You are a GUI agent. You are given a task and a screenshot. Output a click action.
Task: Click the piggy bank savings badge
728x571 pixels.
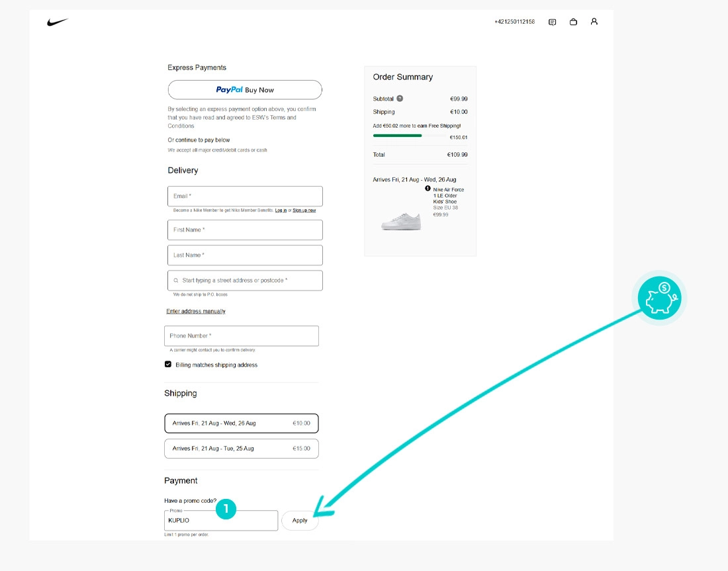659,298
